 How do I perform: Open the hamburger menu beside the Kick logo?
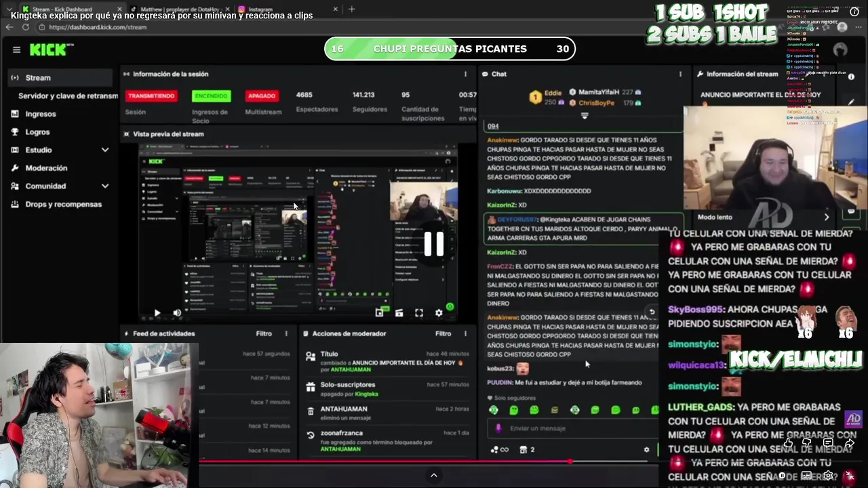(x=16, y=49)
